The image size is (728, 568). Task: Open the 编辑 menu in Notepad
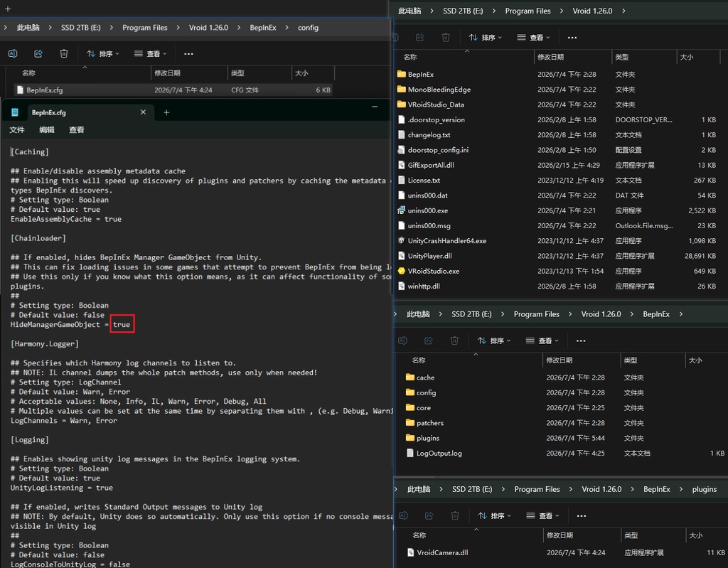tap(47, 129)
